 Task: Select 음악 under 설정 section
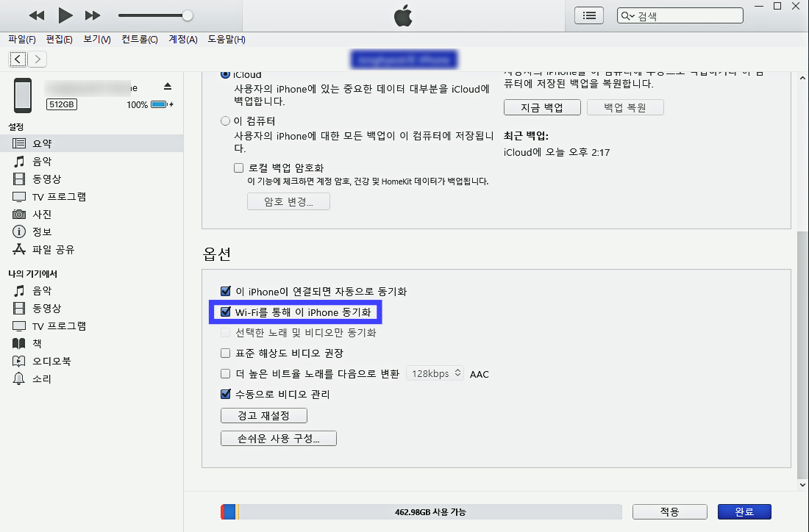(x=91, y=162)
